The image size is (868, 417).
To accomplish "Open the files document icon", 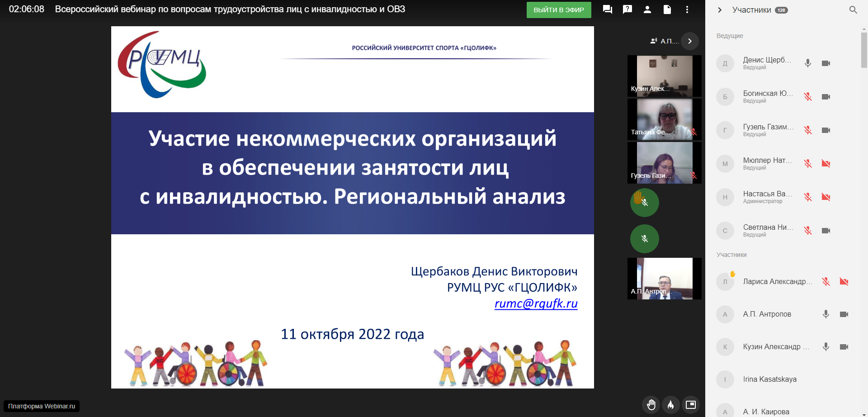I will click(x=667, y=9).
